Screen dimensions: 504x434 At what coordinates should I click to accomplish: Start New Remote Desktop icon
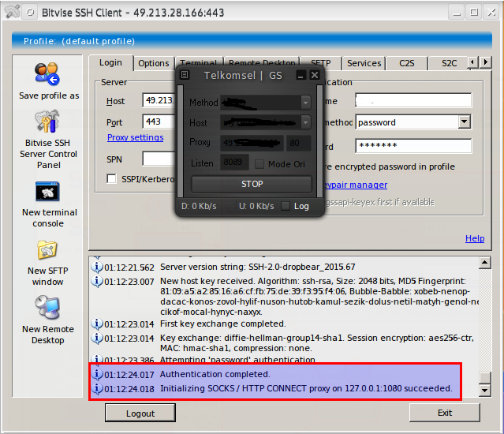47,307
